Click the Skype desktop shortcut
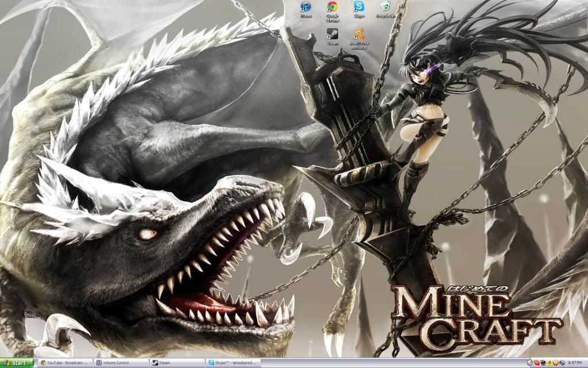The height and width of the screenshot is (368, 588). coord(359,8)
